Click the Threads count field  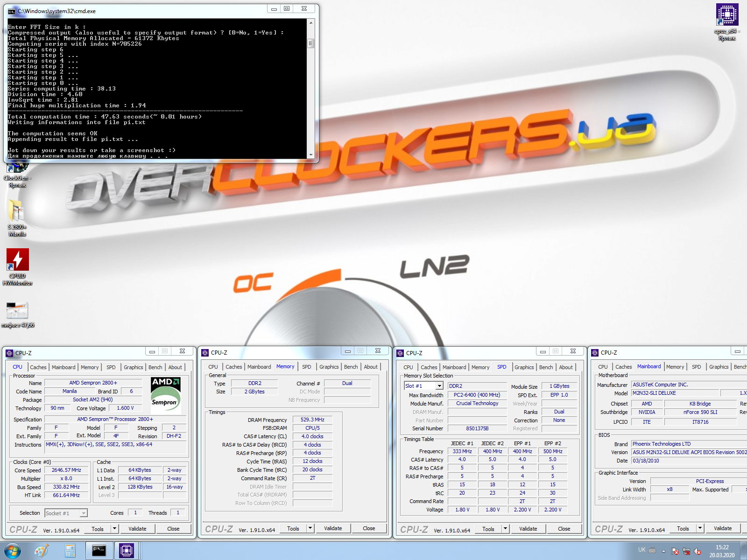[178, 513]
